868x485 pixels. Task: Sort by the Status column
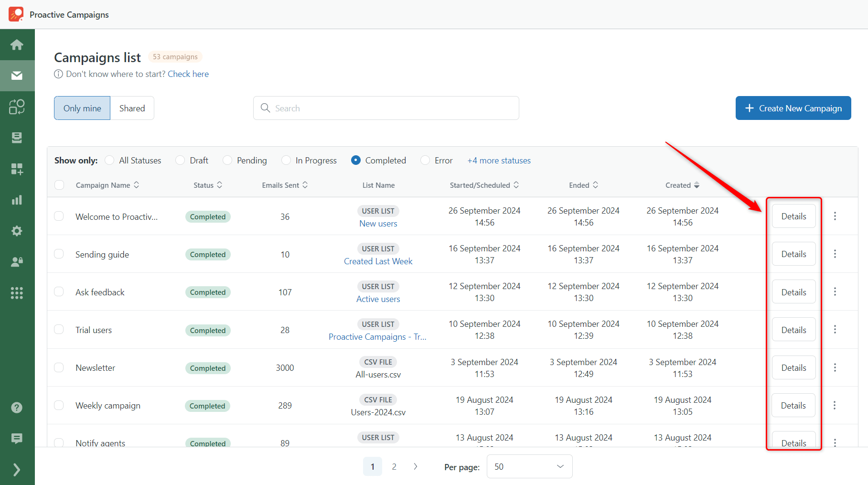(x=208, y=185)
